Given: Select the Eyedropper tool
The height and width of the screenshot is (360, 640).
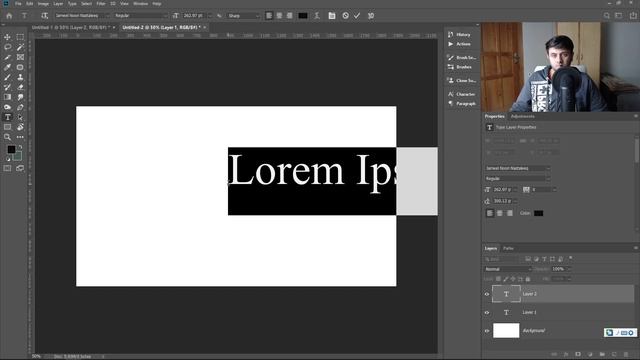Looking at the screenshot, I should (x=7, y=67).
